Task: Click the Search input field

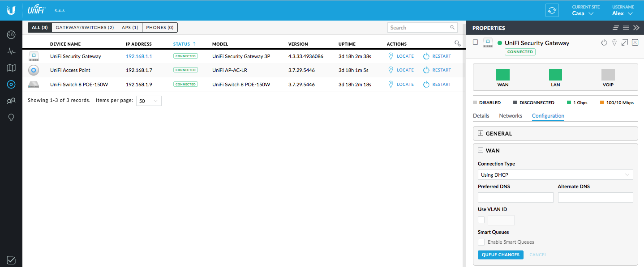Action: (422, 28)
